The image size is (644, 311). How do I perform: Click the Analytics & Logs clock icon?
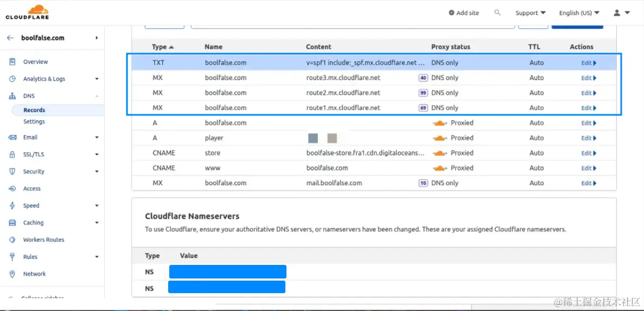pos(12,79)
